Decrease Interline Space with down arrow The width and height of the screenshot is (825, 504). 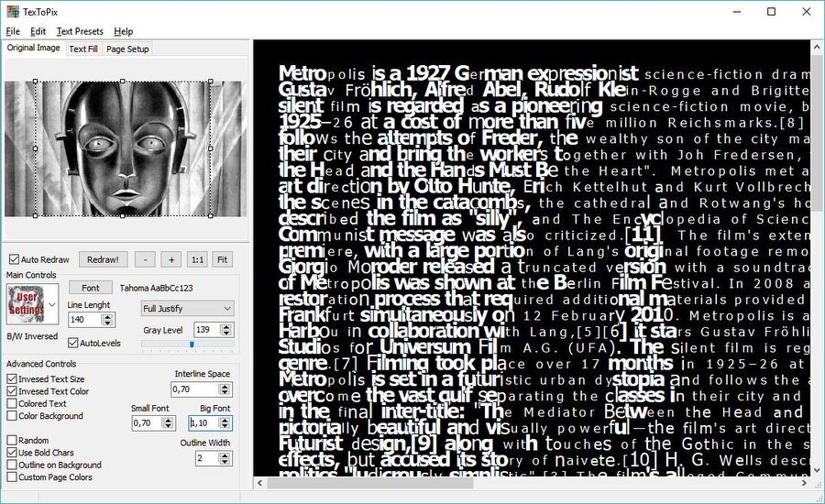pyautogui.click(x=225, y=392)
